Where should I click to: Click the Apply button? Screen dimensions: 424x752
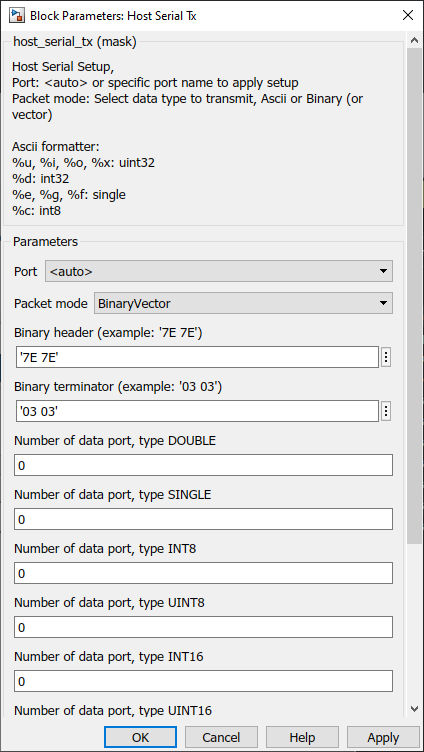pos(383,738)
